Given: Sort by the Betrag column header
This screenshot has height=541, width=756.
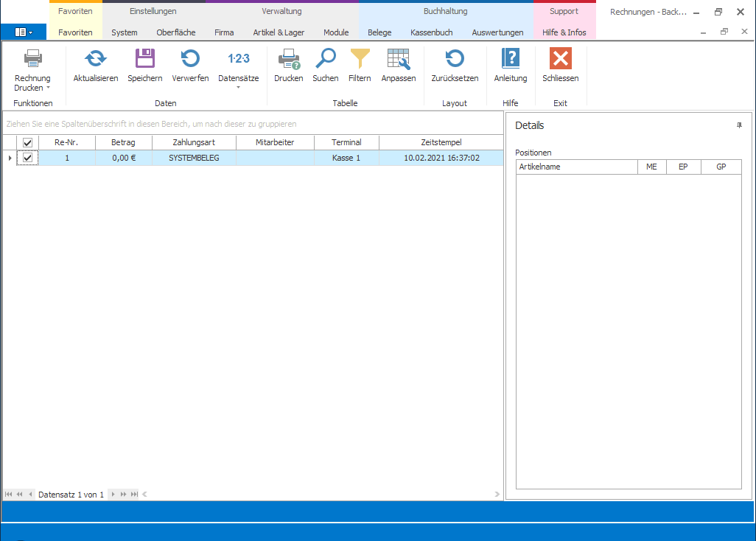Looking at the screenshot, I should 124,142.
